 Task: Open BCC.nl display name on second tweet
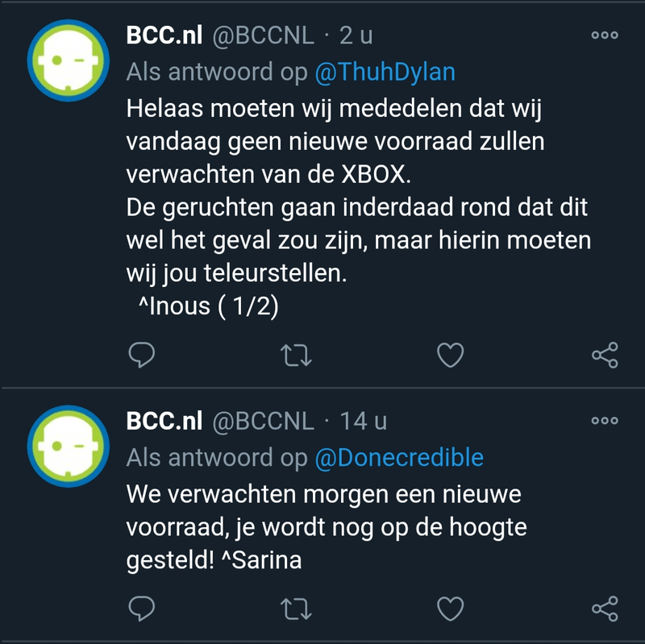[x=164, y=421]
